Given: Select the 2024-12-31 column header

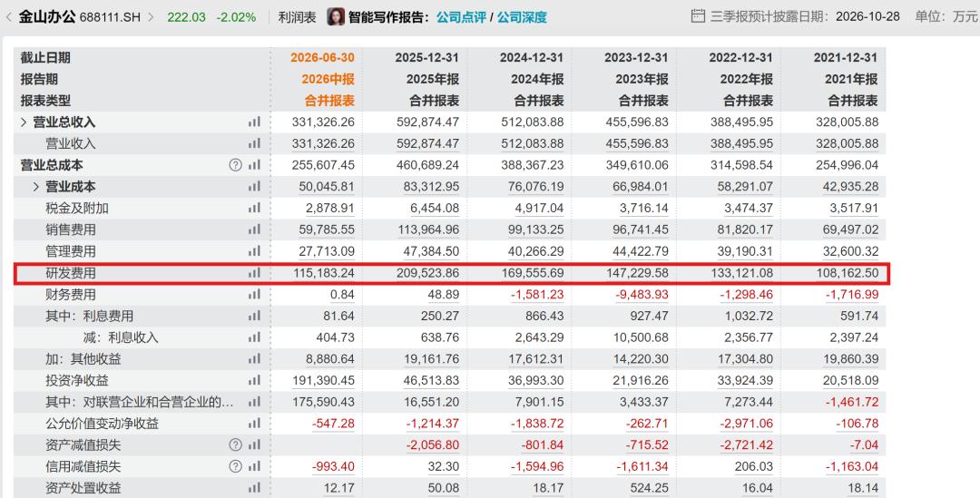Looking at the screenshot, I should (x=531, y=57).
